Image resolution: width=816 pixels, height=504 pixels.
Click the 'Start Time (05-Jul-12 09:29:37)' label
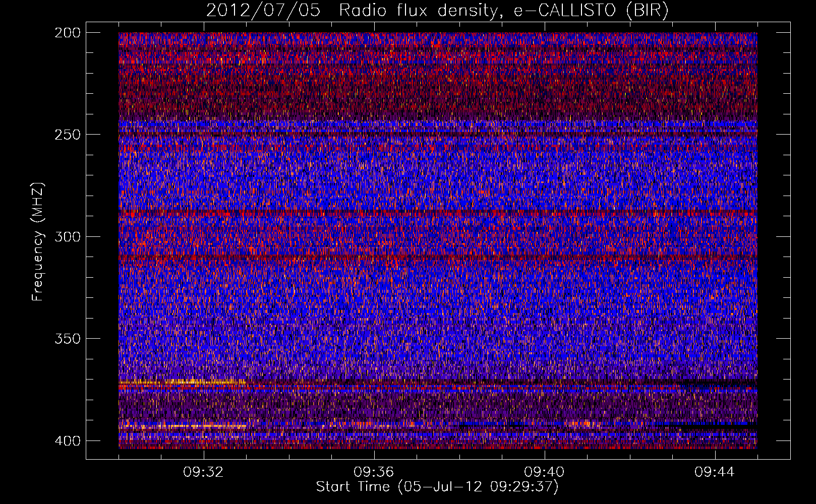coord(437,487)
